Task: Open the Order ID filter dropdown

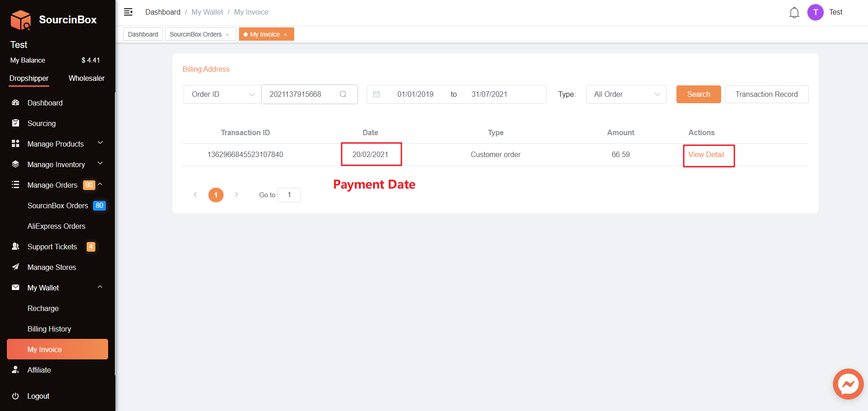Action: tap(223, 94)
